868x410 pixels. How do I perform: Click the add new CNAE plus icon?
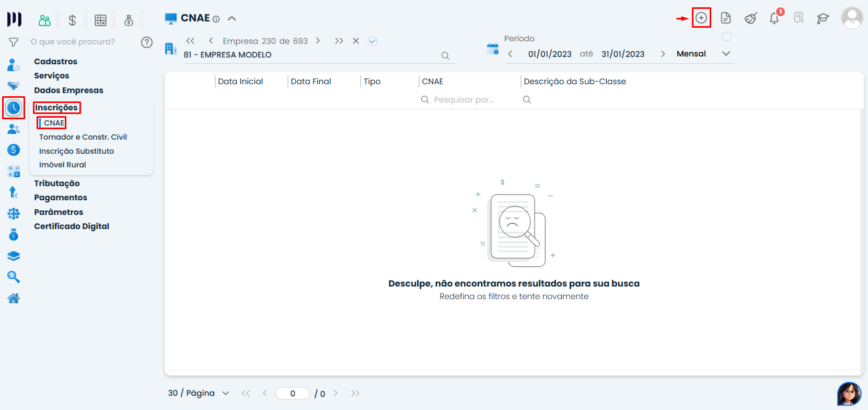tap(701, 18)
